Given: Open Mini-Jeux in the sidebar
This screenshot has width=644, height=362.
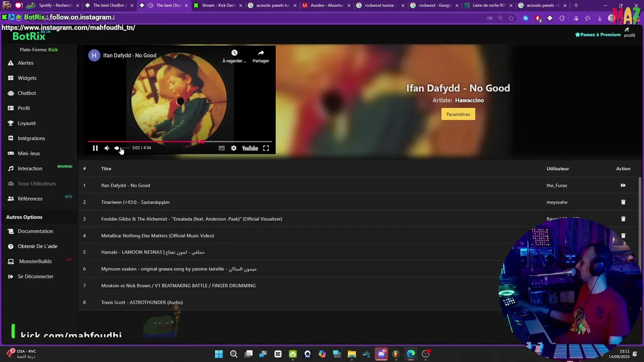Looking at the screenshot, I should pos(29,153).
